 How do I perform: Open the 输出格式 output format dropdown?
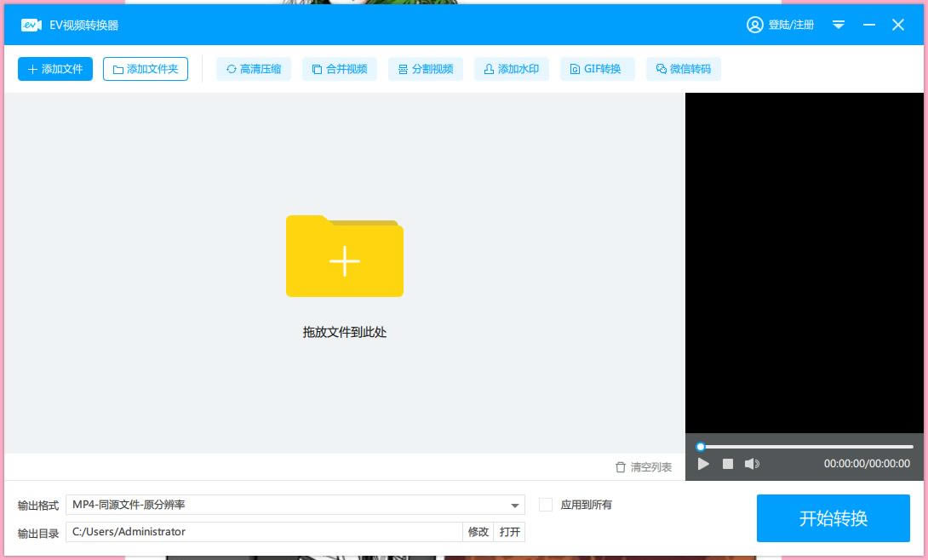click(515, 505)
